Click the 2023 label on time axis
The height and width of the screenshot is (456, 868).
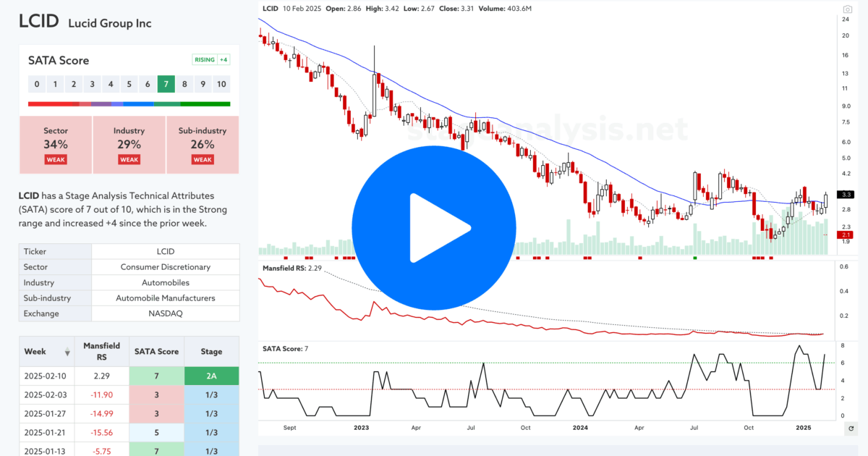click(x=362, y=428)
